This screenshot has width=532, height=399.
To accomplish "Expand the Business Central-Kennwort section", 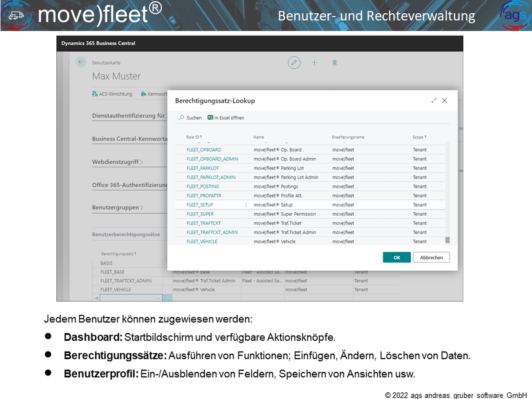I will (x=130, y=139).
